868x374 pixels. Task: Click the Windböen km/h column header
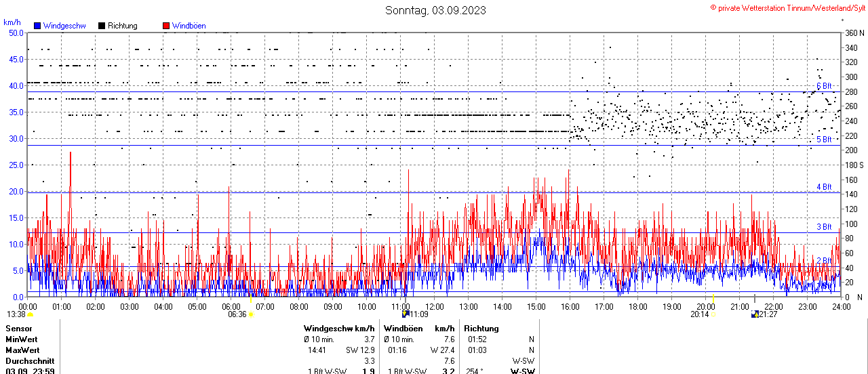(x=418, y=329)
